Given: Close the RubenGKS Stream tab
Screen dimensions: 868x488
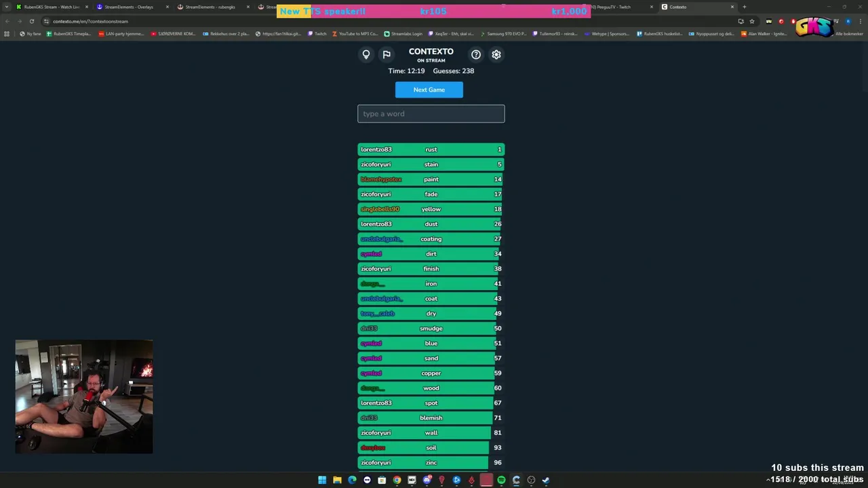Looking at the screenshot, I should (87, 7).
